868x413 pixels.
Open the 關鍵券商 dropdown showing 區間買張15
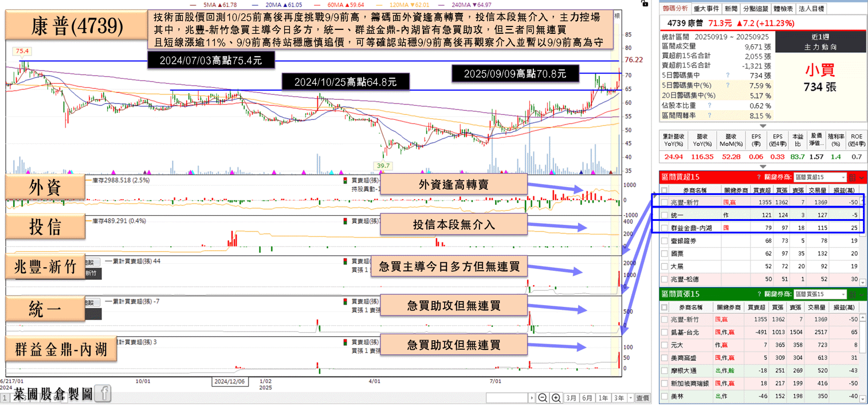click(820, 294)
